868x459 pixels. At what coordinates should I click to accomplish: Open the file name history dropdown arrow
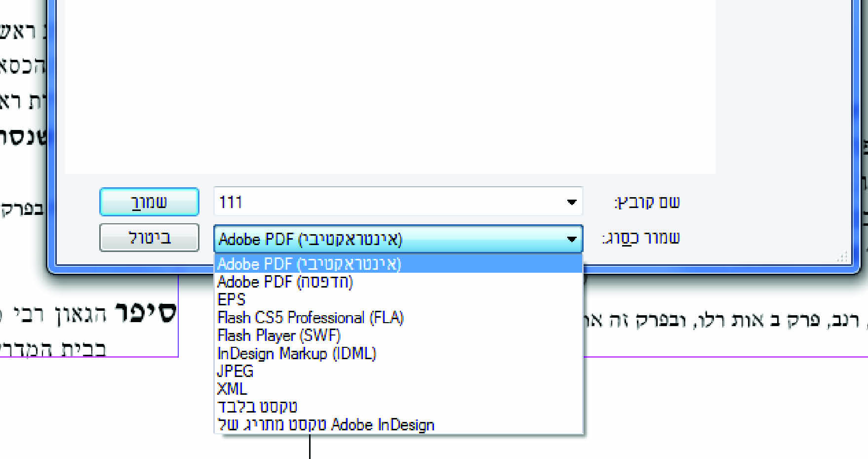[x=572, y=202]
